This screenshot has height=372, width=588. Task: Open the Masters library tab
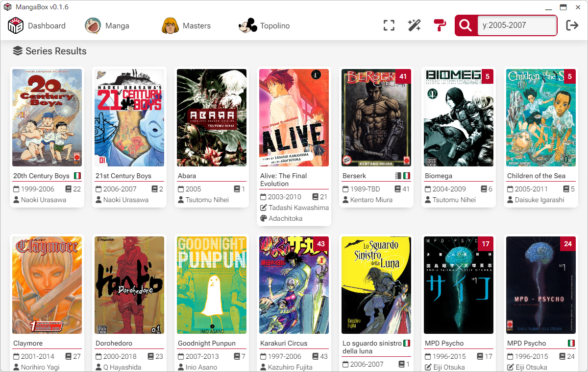(x=186, y=26)
